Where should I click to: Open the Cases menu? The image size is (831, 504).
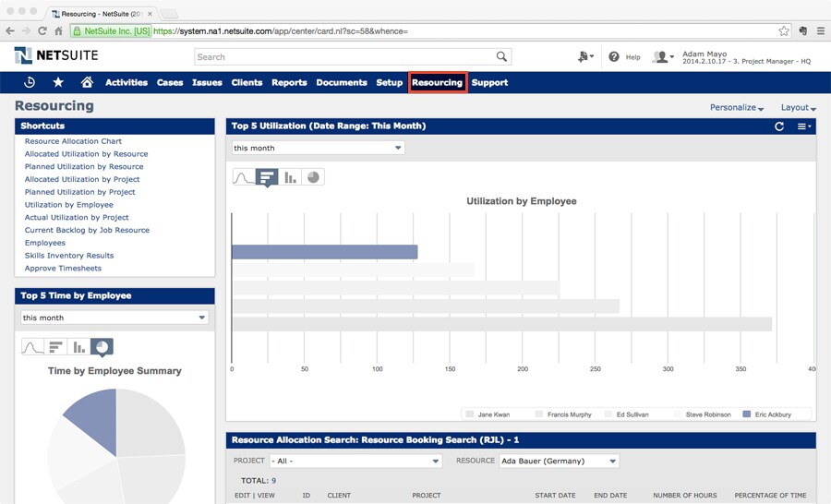tap(170, 82)
